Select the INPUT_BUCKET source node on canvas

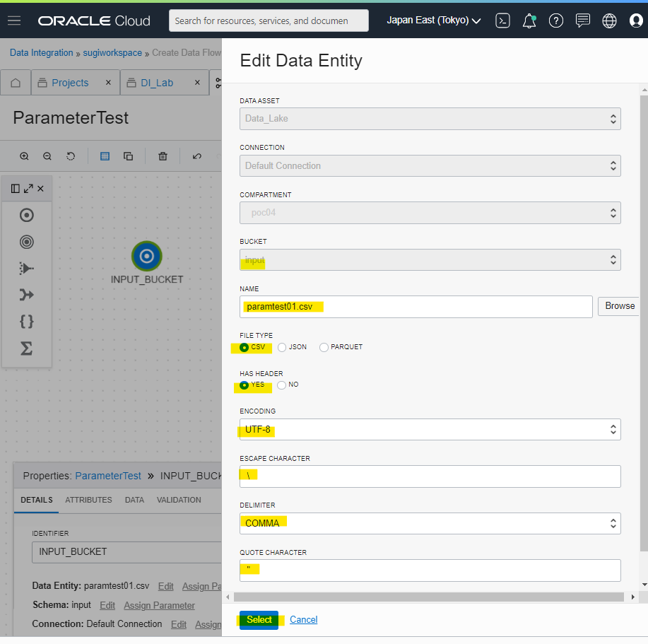pyautogui.click(x=147, y=257)
